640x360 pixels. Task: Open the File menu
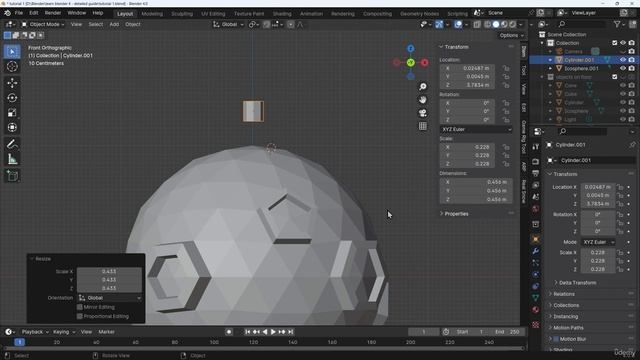(19, 13)
